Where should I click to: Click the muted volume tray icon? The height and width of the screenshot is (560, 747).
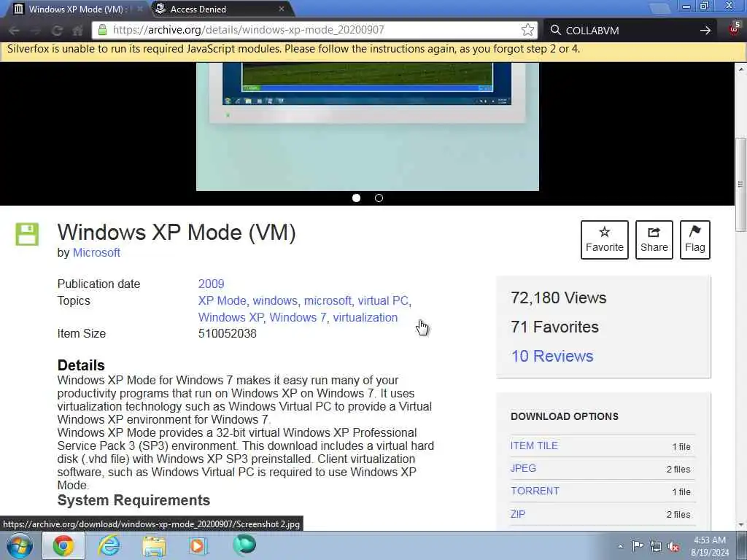tap(673, 547)
